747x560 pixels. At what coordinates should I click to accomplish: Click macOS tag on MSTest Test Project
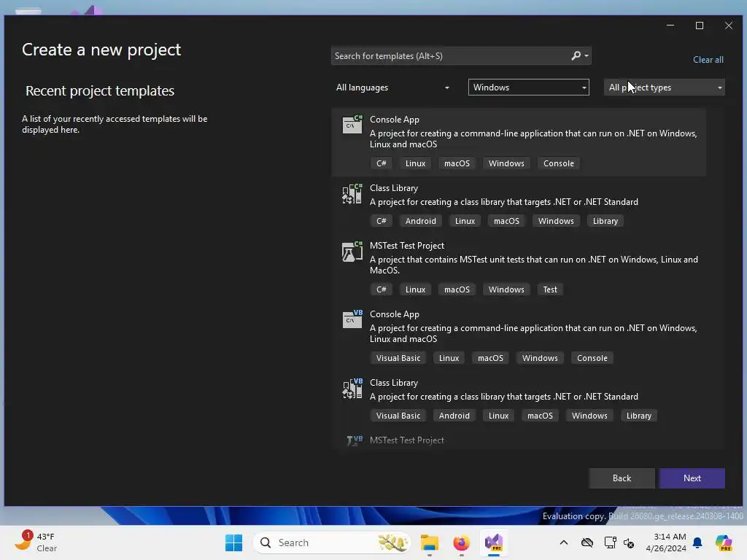pyautogui.click(x=457, y=289)
